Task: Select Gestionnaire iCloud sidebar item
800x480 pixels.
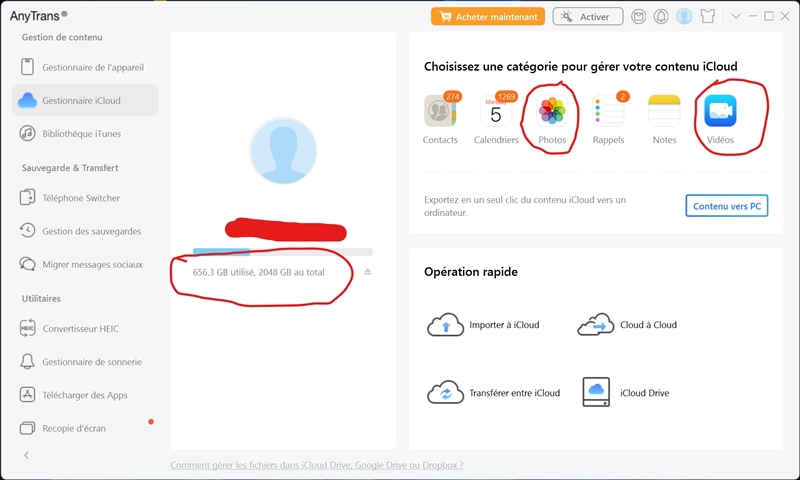Action: tap(85, 100)
